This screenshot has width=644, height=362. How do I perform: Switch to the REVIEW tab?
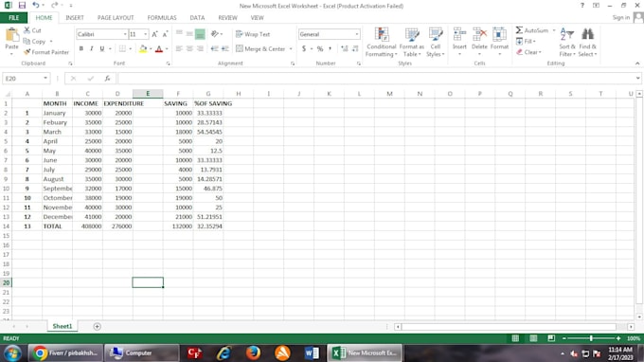[227, 18]
